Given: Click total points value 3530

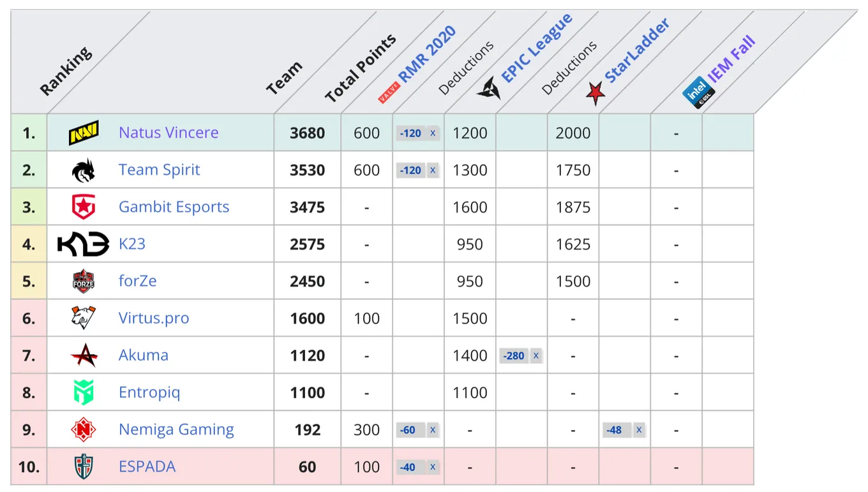Looking at the screenshot, I should (x=308, y=170).
